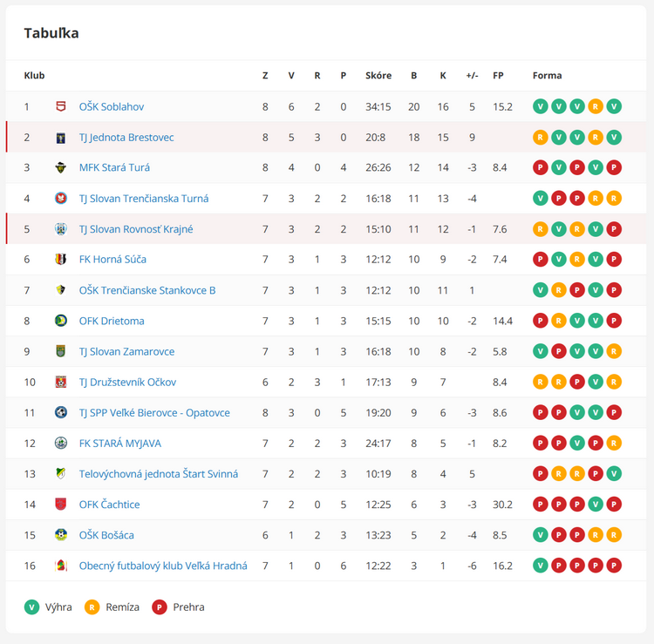Screen dimensions: 654x644
Task: Click the TJ Slovan Trenčianska Turná crest
Action: coord(60,199)
